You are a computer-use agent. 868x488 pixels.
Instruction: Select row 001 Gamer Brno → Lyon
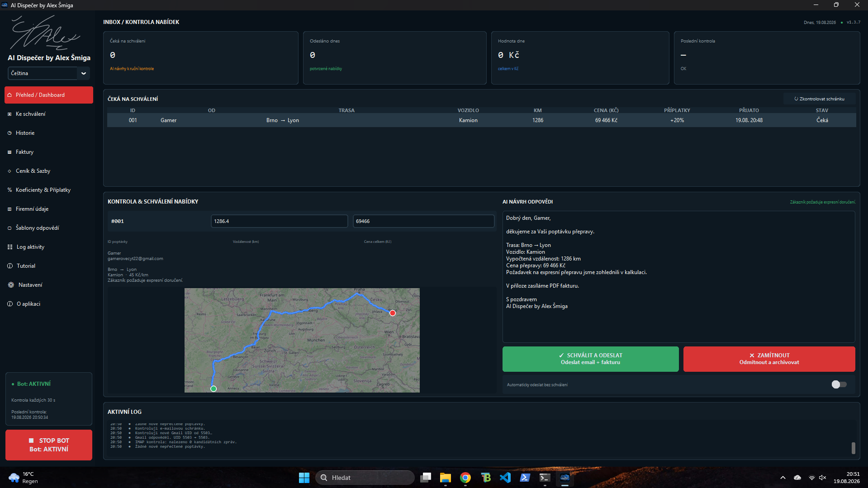coord(481,120)
